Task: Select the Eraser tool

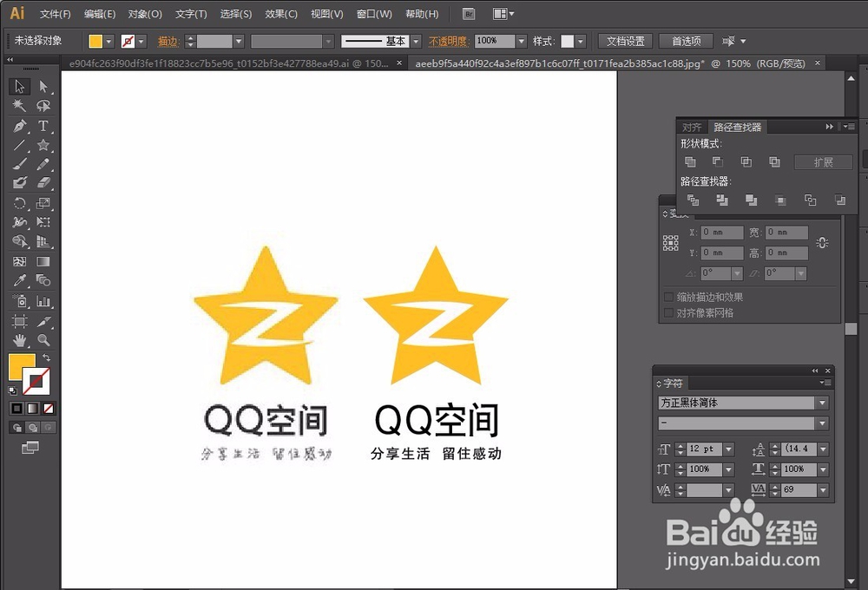Action: pos(43,183)
